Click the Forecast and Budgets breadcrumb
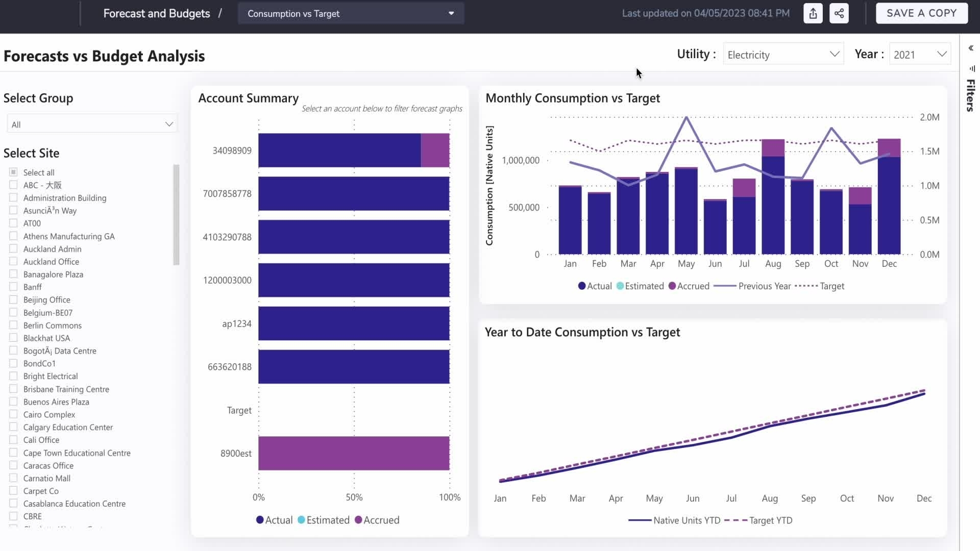This screenshot has width=980, height=551. coord(156,13)
